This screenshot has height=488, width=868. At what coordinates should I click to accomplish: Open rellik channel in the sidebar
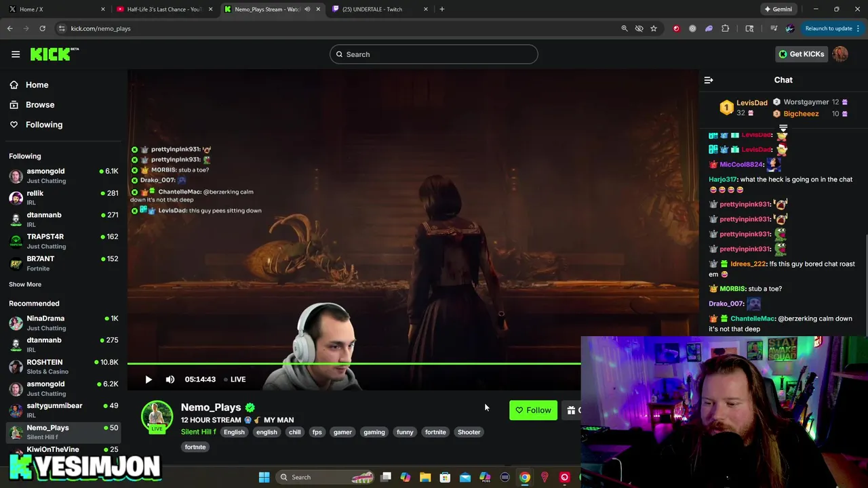pyautogui.click(x=64, y=197)
